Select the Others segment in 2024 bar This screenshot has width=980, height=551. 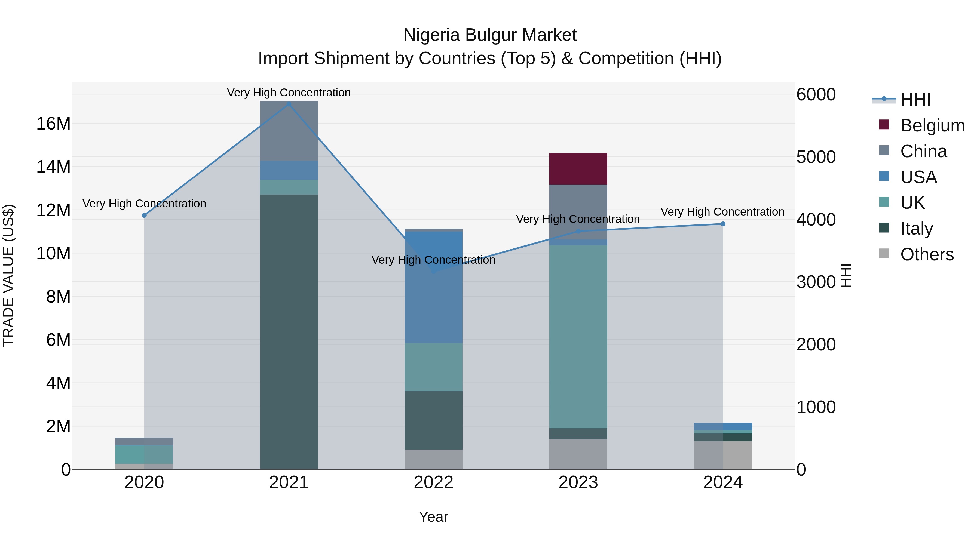pos(723,455)
